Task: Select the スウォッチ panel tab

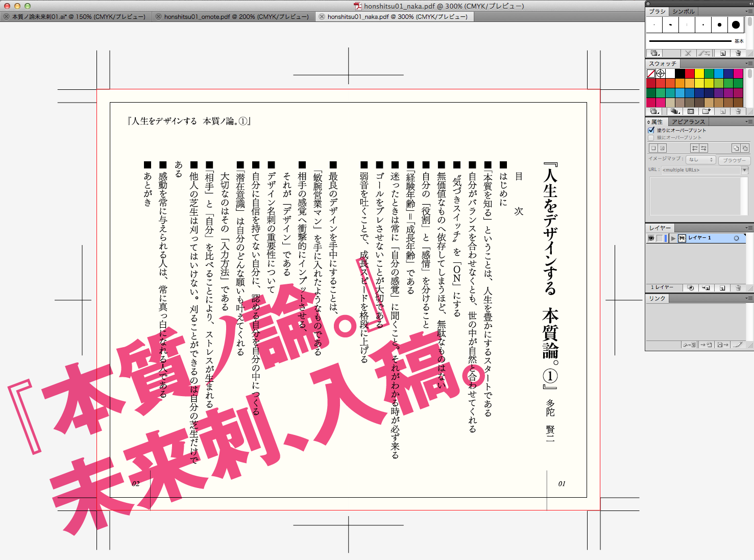Action: coord(663,63)
